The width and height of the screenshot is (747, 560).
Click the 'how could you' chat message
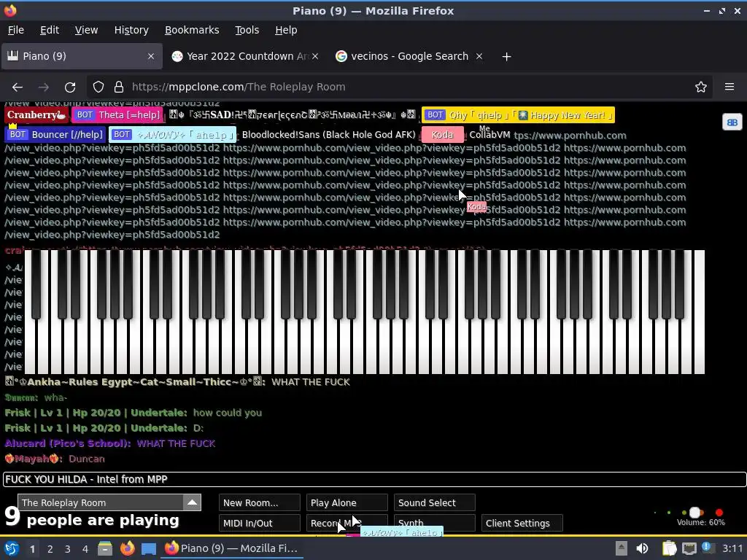point(228,413)
